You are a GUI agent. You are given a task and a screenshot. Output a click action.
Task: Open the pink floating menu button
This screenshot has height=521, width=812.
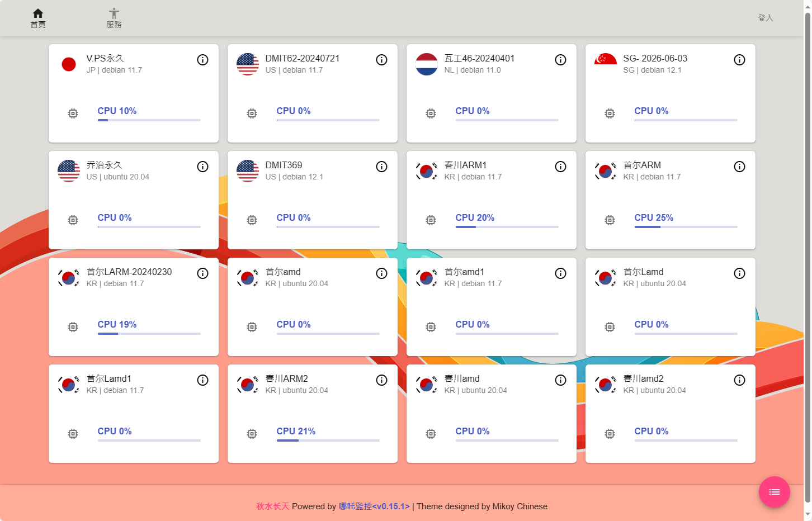774,492
